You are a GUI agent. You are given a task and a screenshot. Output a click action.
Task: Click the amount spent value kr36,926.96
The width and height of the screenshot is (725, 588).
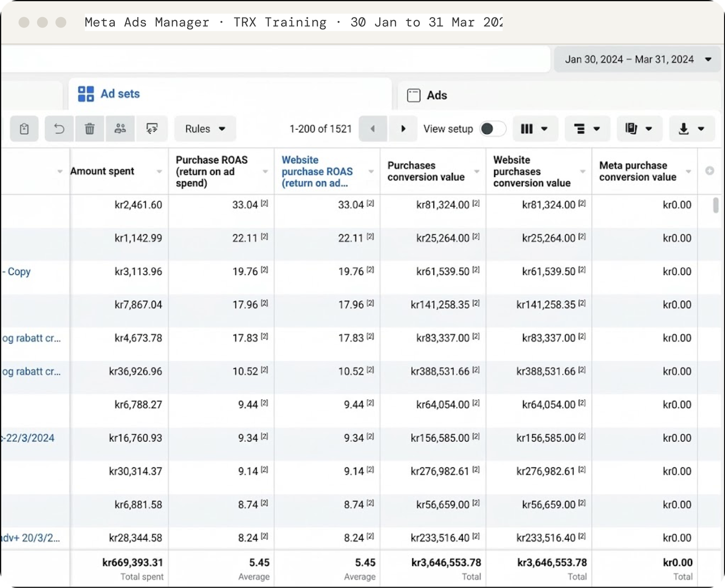click(135, 372)
